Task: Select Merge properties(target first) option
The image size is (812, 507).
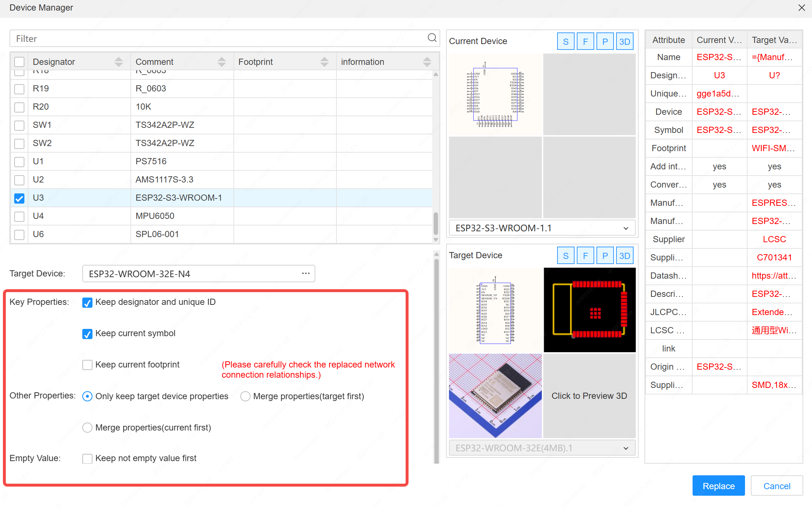Action: (245, 396)
